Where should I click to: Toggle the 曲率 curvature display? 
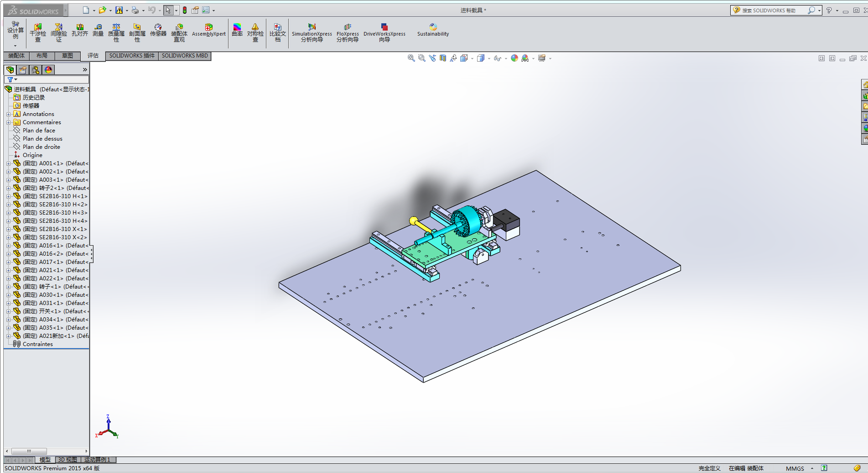237,31
